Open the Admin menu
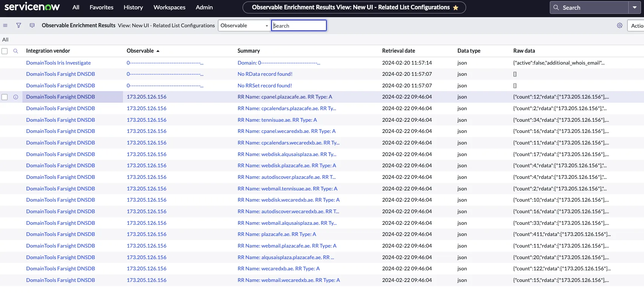The height and width of the screenshot is (295, 644). click(x=204, y=7)
